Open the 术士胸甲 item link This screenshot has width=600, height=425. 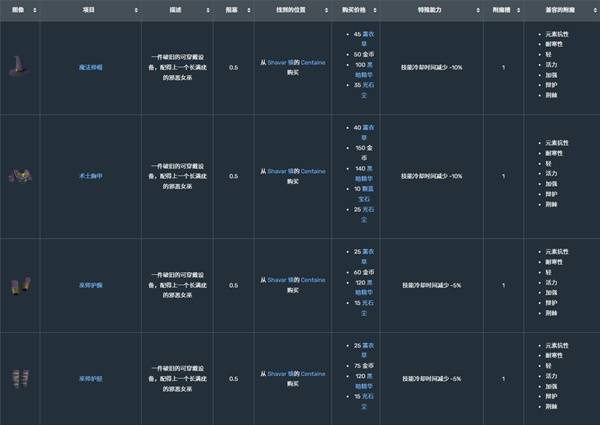click(87, 176)
